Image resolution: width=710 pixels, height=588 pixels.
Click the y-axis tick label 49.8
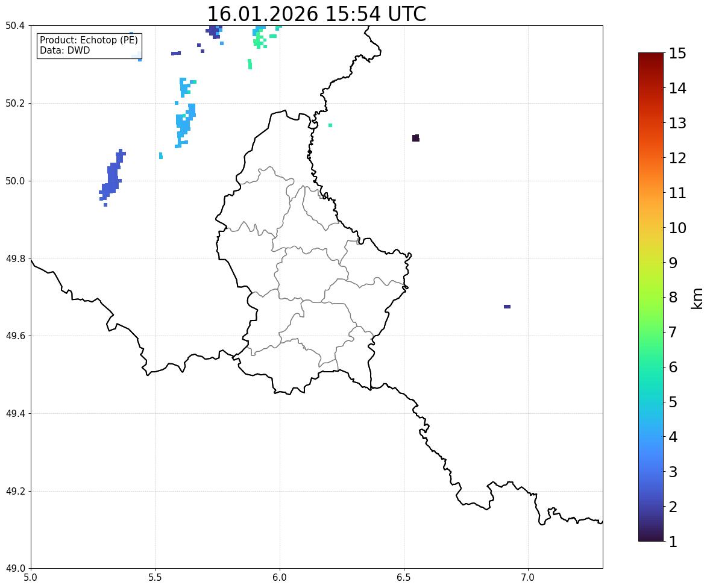[15, 258]
